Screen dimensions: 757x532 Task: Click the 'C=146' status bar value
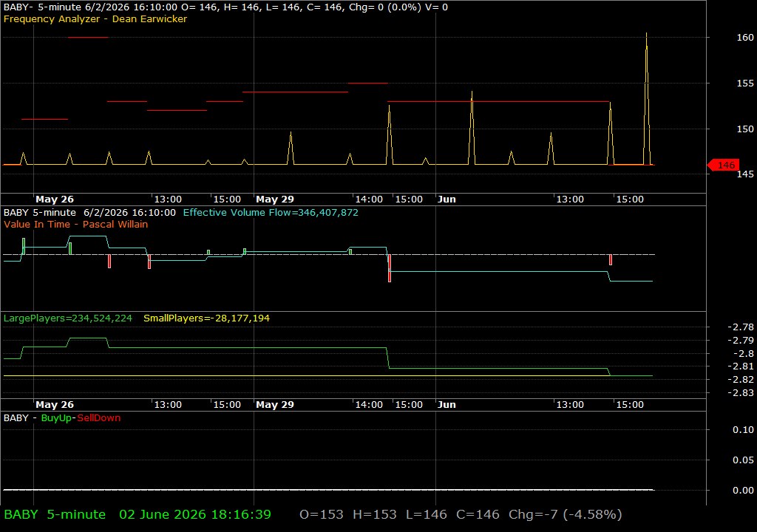coord(478,514)
